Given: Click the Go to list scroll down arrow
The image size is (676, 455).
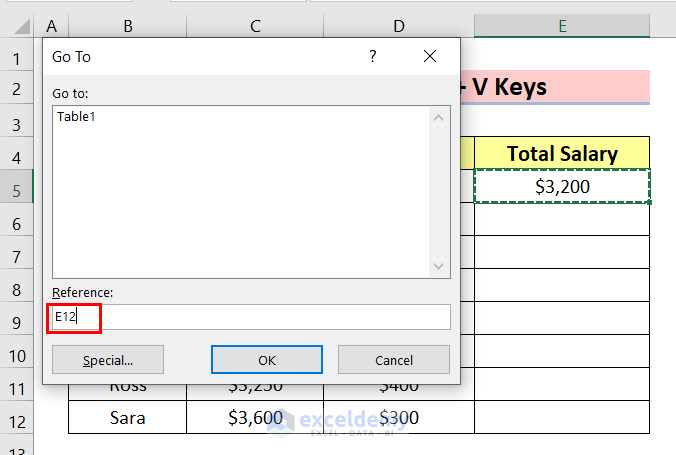Looking at the screenshot, I should (438, 266).
